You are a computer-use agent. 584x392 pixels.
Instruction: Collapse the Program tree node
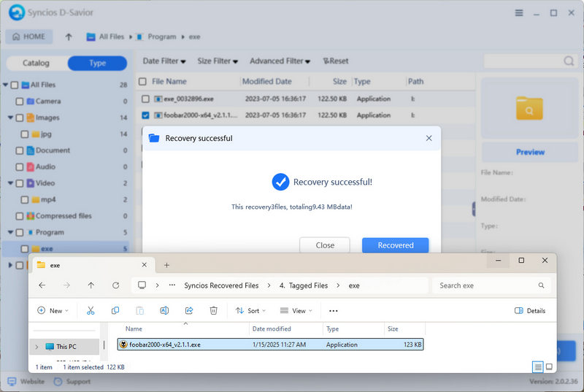(x=11, y=232)
